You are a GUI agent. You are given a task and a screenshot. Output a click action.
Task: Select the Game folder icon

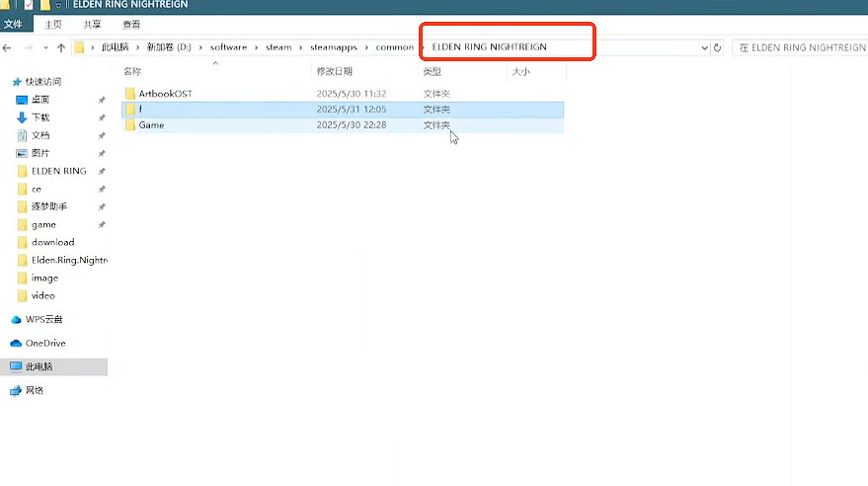(x=129, y=125)
